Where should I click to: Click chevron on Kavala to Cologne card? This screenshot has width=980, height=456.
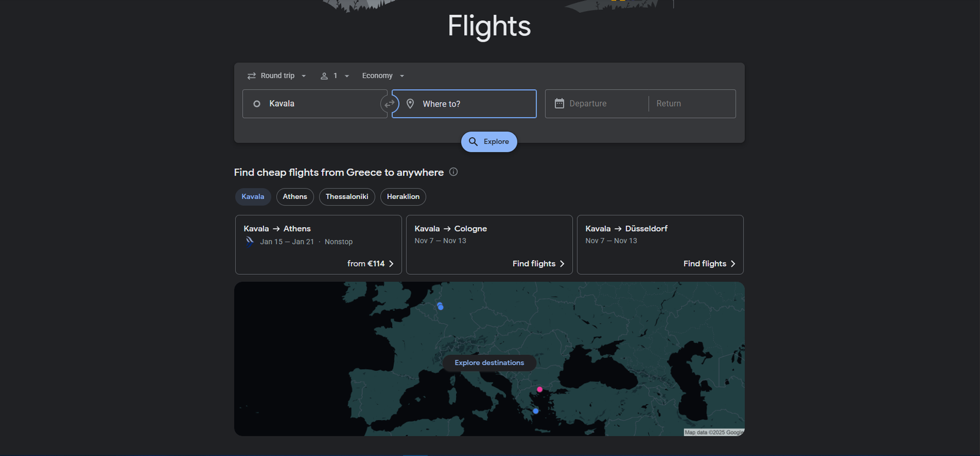[x=562, y=264]
